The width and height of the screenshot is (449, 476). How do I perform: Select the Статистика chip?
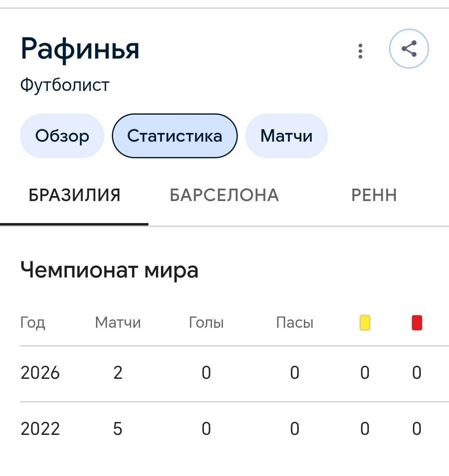[175, 136]
